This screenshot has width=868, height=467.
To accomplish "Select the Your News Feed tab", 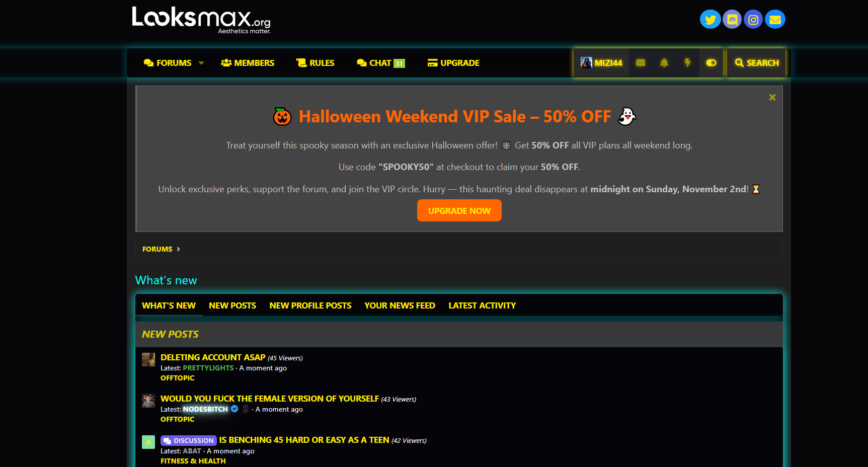I will click(x=400, y=305).
